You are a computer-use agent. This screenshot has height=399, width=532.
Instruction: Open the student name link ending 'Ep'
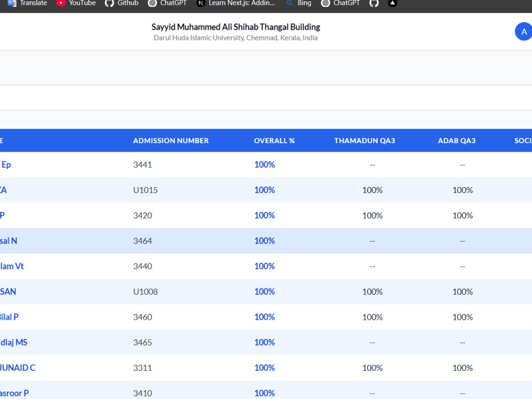(x=6, y=164)
